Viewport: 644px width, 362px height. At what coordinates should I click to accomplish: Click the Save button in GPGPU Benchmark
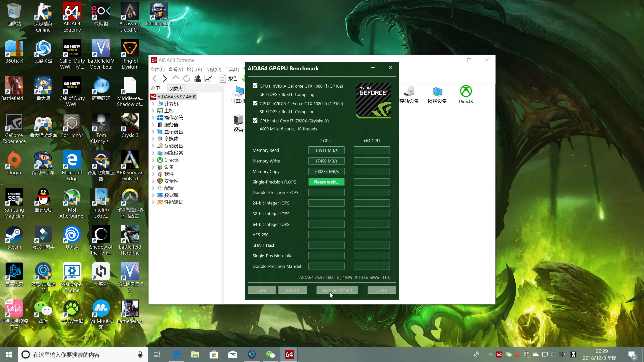tap(262, 290)
